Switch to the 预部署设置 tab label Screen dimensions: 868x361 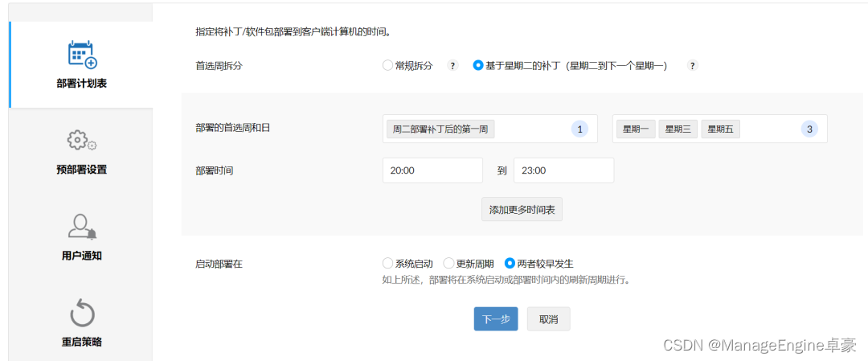[82, 170]
